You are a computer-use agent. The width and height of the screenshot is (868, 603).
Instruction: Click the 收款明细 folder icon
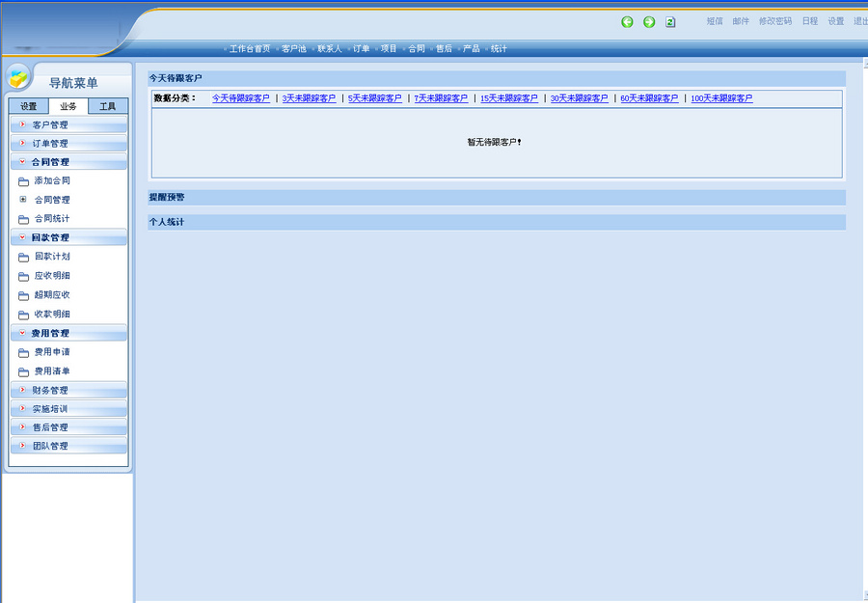(23, 314)
